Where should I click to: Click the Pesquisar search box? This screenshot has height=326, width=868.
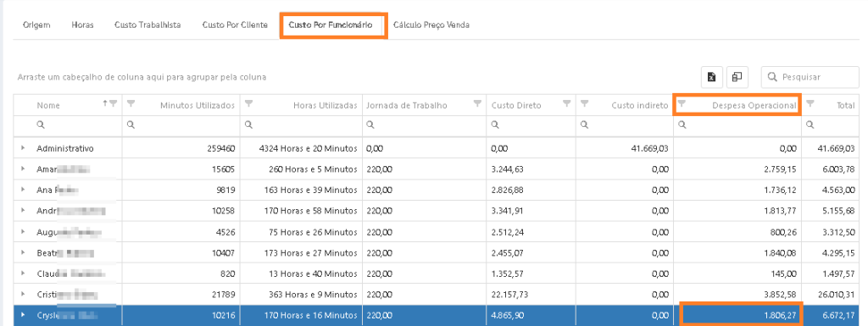point(810,77)
